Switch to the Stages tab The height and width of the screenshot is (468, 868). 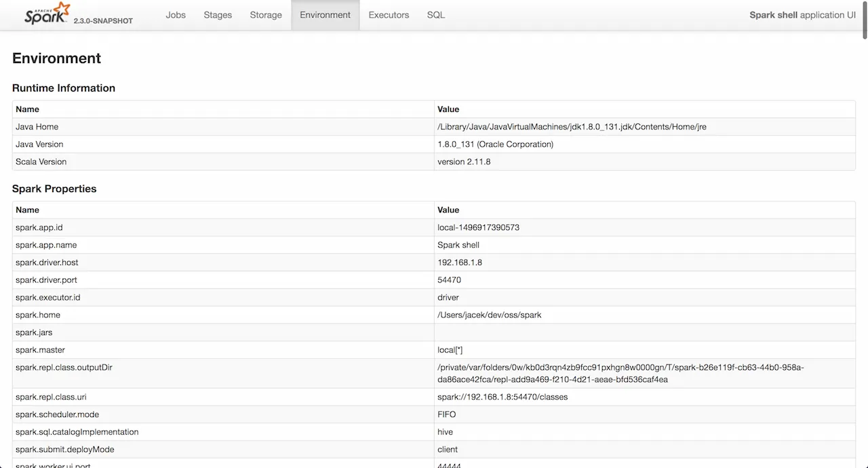pyautogui.click(x=218, y=15)
